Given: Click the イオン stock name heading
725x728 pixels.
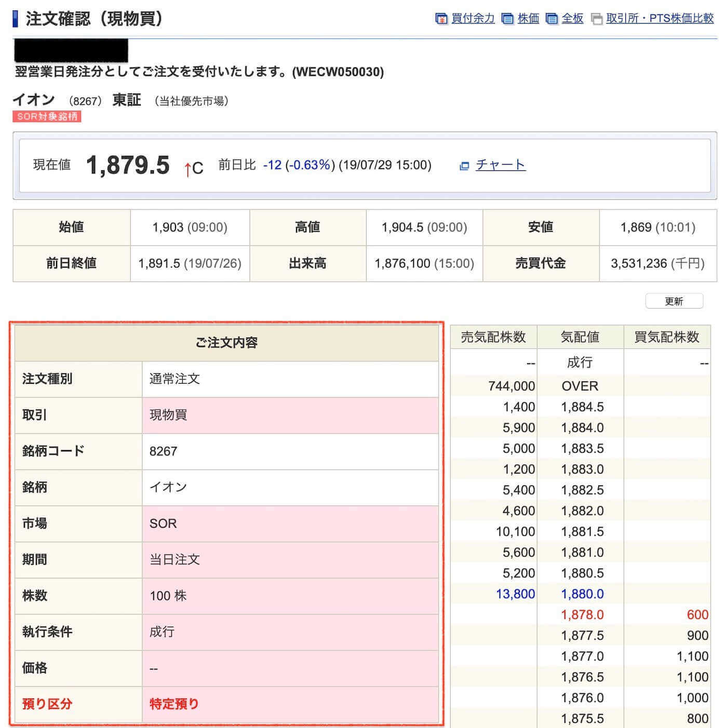Looking at the screenshot, I should 34,100.
